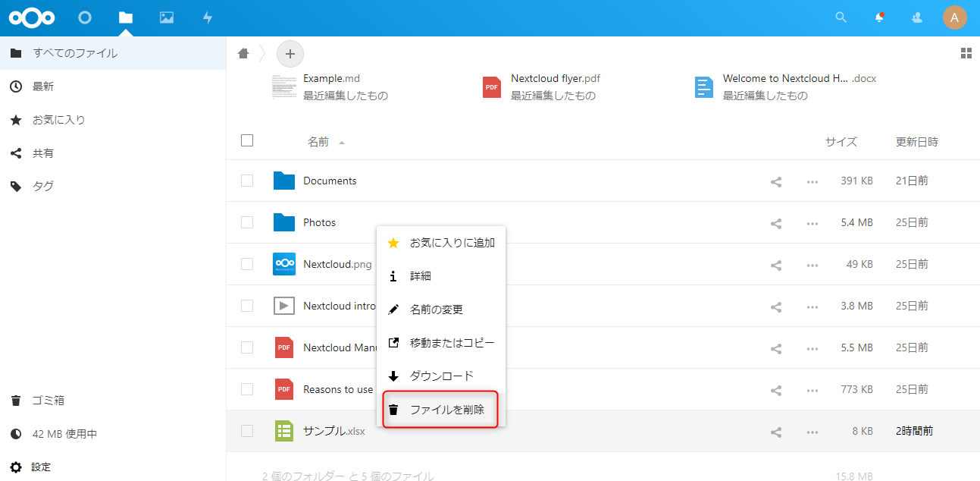Open more actions for サンプル.xlsx
This screenshot has height=481, width=980.
pos(812,432)
